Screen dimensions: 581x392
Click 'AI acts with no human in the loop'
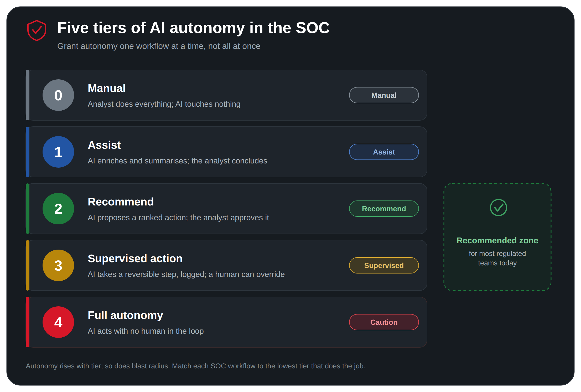(x=146, y=331)
